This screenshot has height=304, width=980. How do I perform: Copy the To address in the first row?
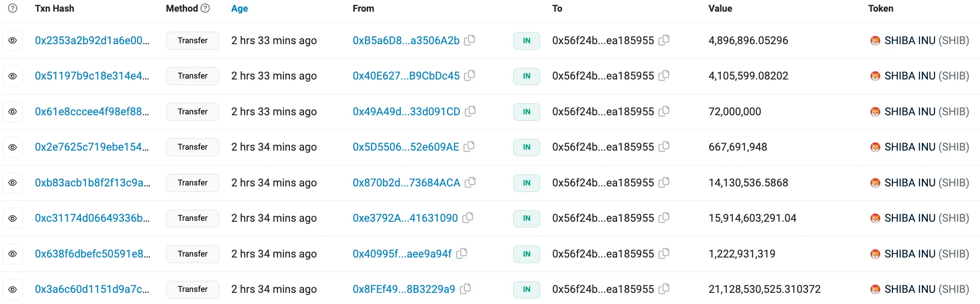(664, 40)
